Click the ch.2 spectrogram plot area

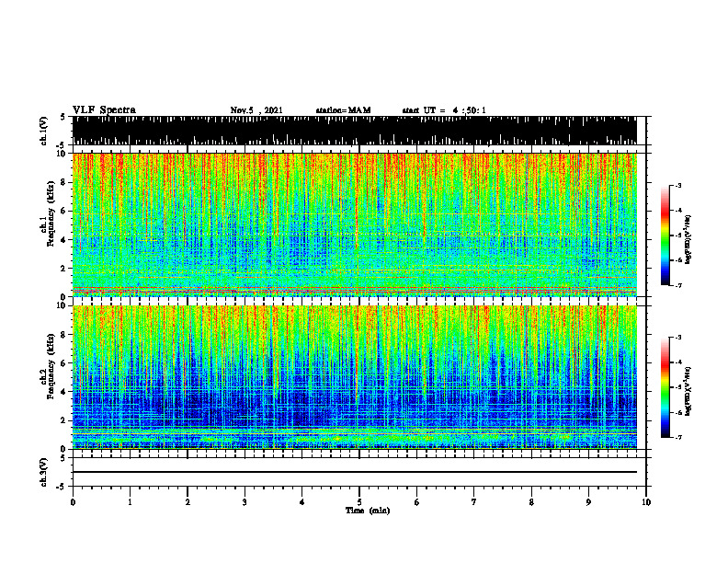(354, 377)
